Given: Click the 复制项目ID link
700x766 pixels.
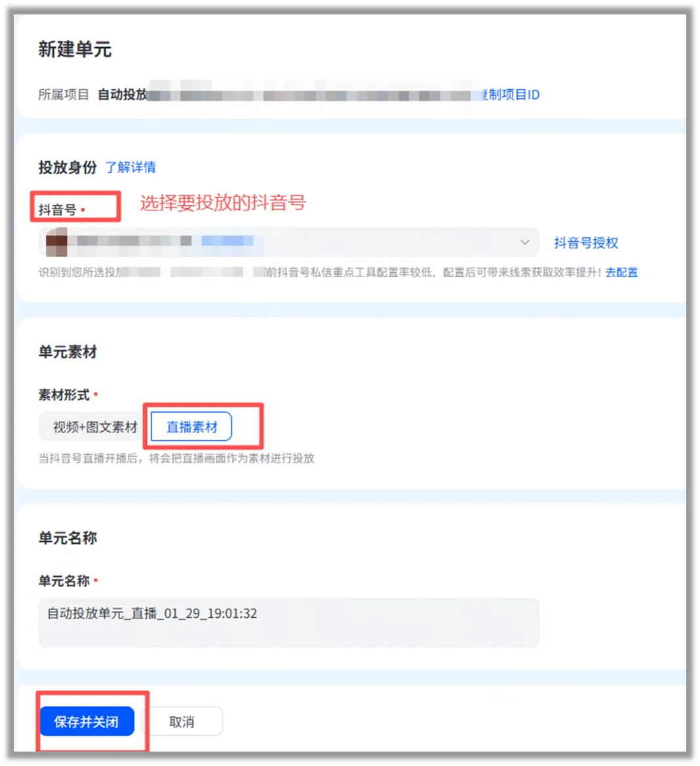Looking at the screenshot, I should tap(511, 94).
